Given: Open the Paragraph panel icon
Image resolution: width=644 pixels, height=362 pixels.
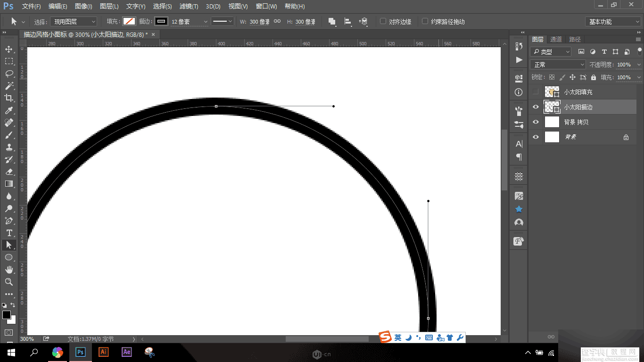Looking at the screenshot, I should click(x=519, y=157).
